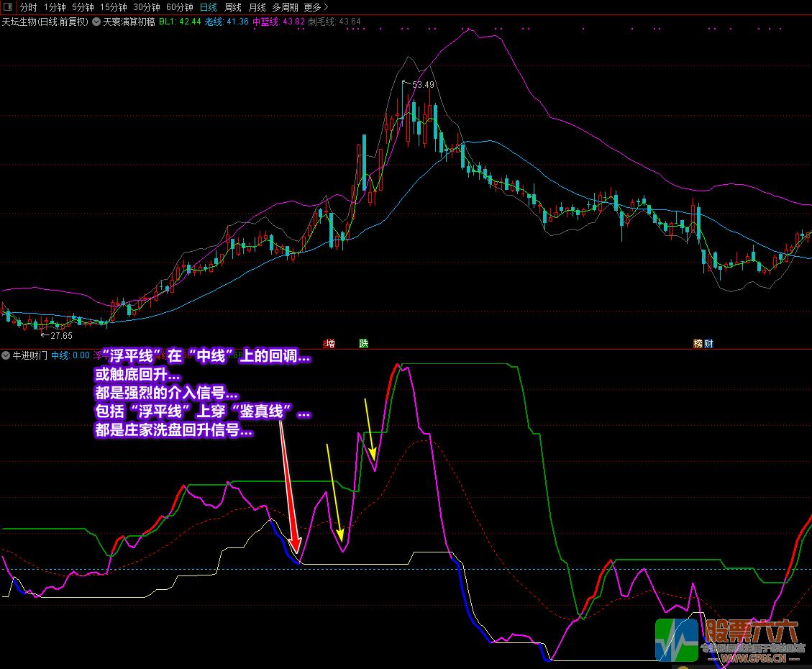Click the 刺毛线: 43.64 value label
The image size is (812, 669).
click(334, 22)
